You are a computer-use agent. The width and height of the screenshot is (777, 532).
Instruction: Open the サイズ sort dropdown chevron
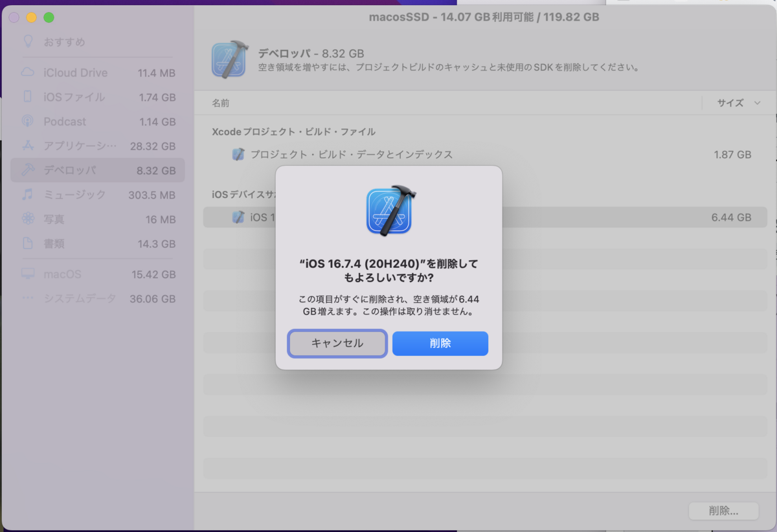click(x=758, y=103)
